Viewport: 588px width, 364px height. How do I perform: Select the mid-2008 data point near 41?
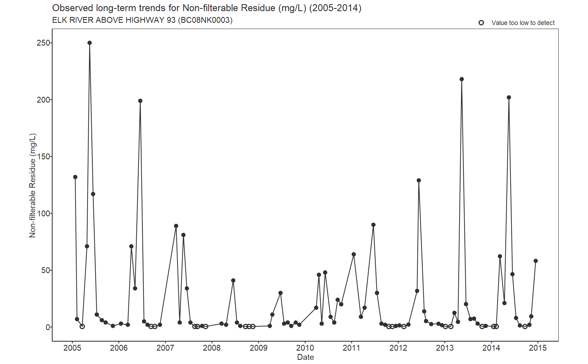(x=233, y=280)
